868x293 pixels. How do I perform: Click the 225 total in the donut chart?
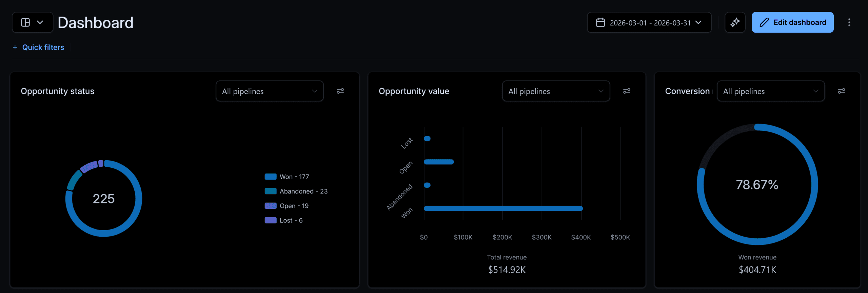104,199
